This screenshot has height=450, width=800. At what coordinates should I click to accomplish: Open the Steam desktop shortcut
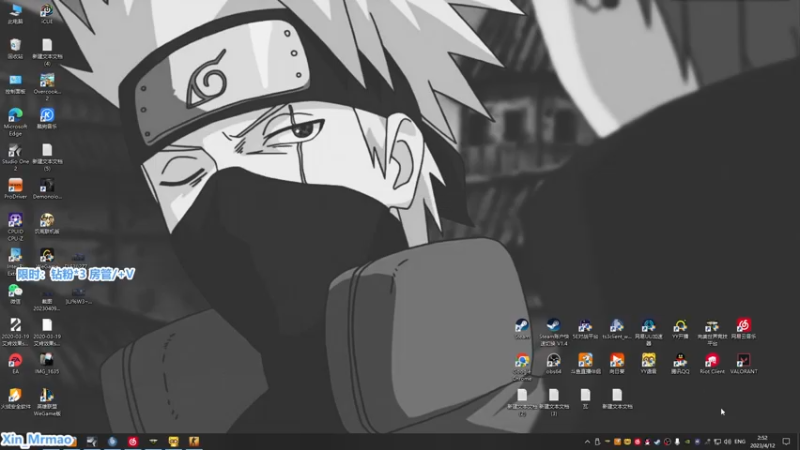(x=522, y=329)
